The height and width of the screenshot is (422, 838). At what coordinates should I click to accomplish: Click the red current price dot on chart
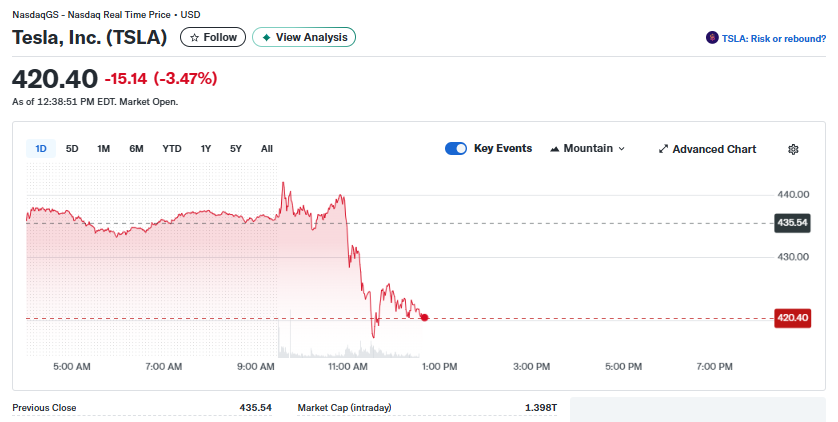(425, 318)
